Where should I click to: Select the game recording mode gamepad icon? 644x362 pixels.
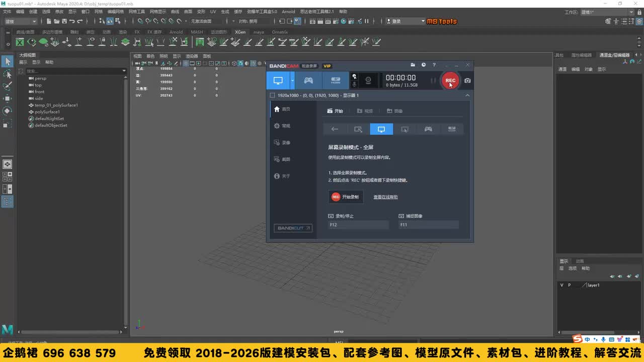(308, 80)
